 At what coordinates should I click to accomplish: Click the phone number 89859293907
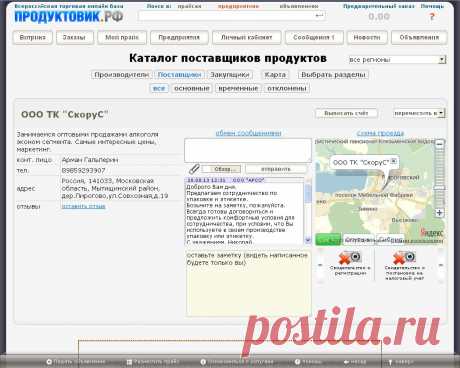click(83, 170)
